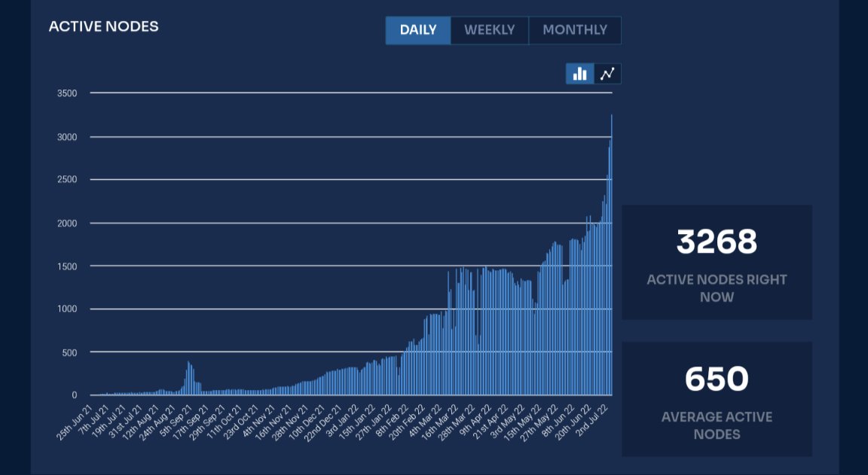
Task: Expand the WEEKLY period option
Action: [x=490, y=30]
